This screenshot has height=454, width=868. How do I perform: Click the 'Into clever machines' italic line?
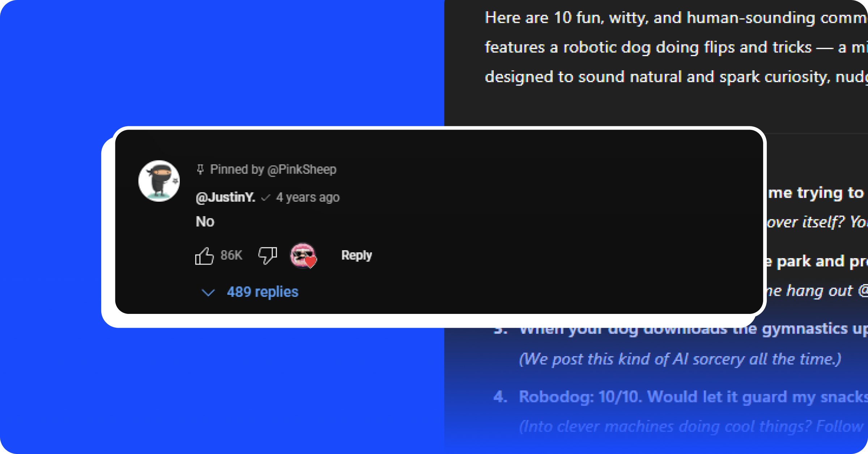point(693,426)
